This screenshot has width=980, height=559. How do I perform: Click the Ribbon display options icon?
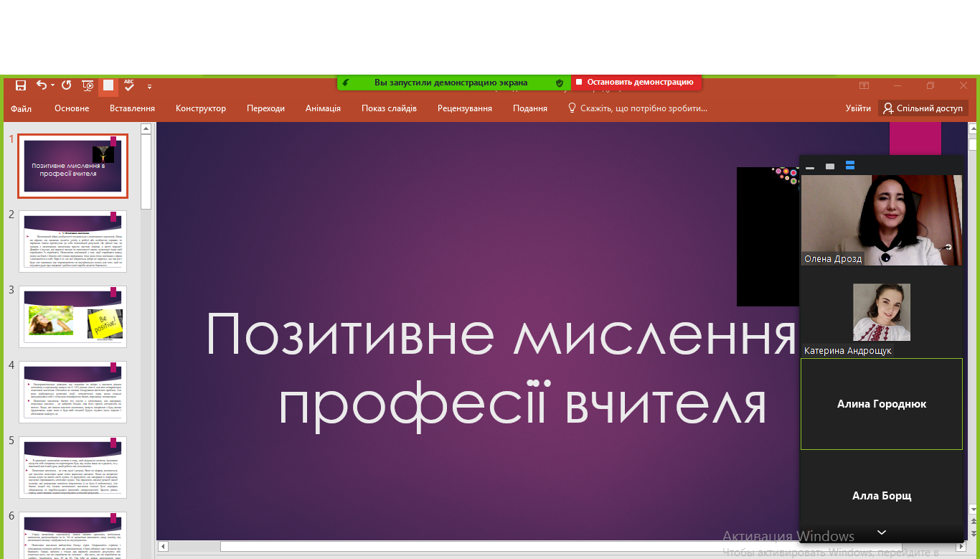coord(864,85)
